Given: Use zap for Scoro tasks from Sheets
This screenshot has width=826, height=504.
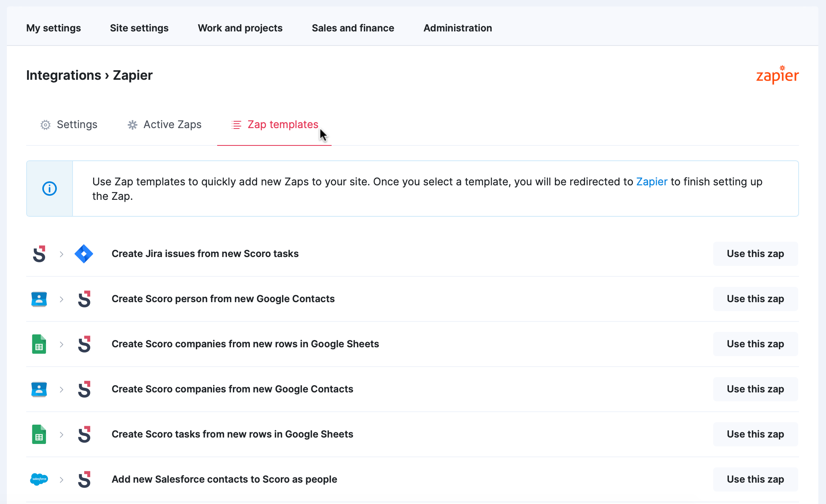Looking at the screenshot, I should coord(755,434).
